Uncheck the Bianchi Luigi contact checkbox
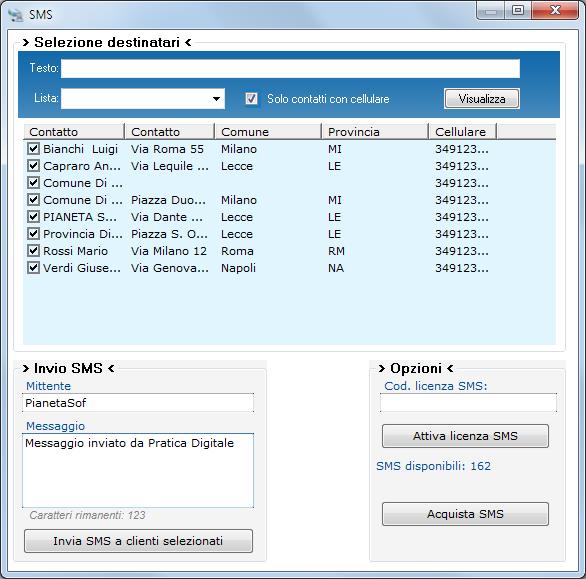Viewport: 586px width, 579px height. (33, 149)
